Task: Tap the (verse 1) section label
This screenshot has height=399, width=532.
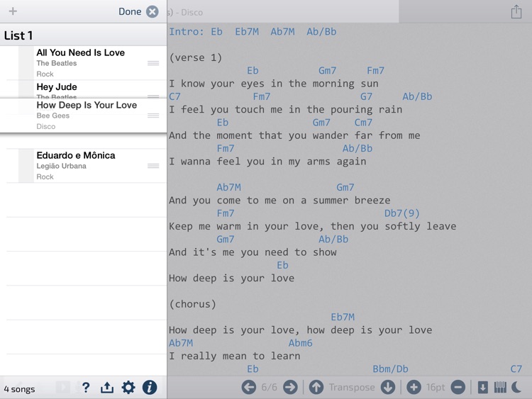Action: (x=196, y=57)
